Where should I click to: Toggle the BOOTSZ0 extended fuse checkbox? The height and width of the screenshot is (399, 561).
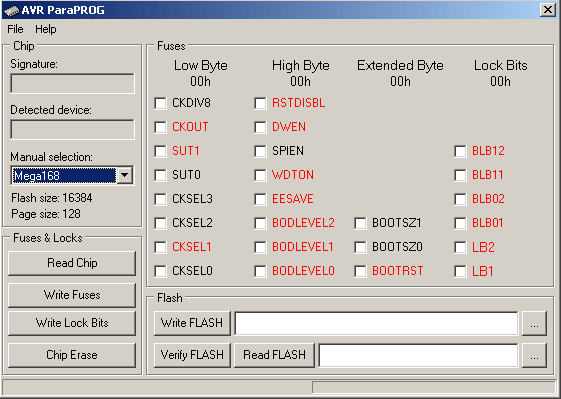coord(360,247)
